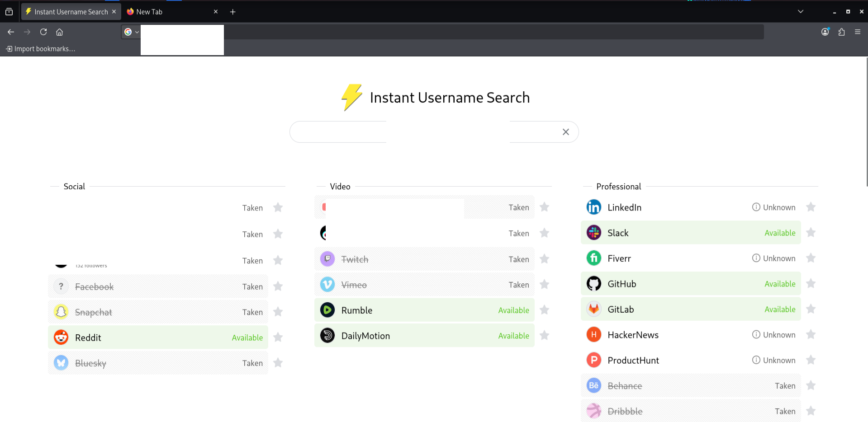Image resolution: width=868 pixels, height=422 pixels.
Task: Click the Vimeo logo icon
Action: point(327,285)
